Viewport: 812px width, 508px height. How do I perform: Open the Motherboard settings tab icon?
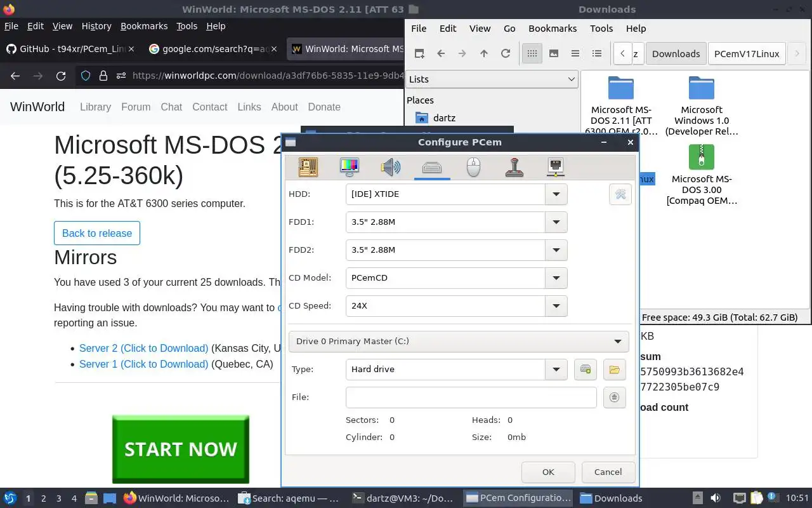click(308, 167)
